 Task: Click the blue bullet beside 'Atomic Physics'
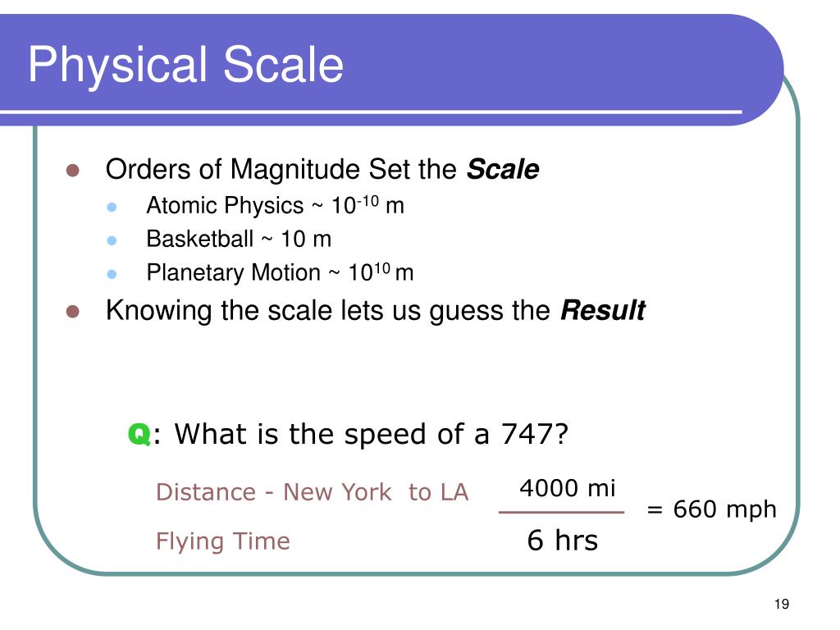click(x=112, y=207)
